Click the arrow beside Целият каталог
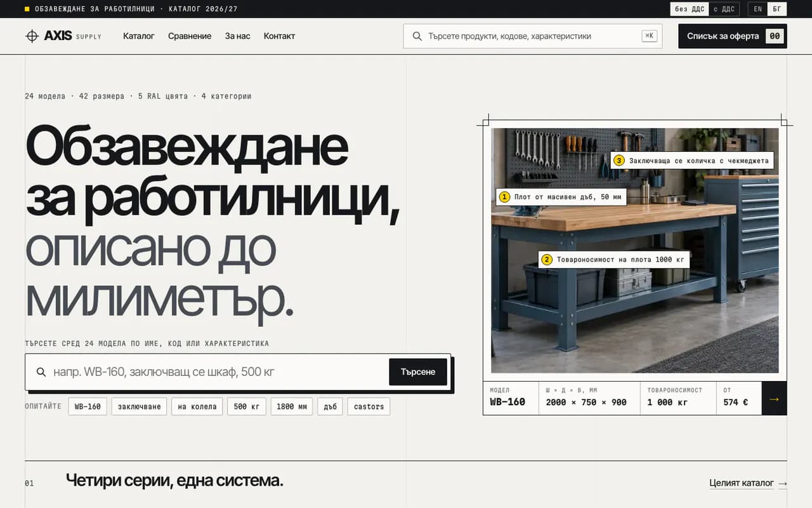The height and width of the screenshot is (508, 812). pos(783,484)
